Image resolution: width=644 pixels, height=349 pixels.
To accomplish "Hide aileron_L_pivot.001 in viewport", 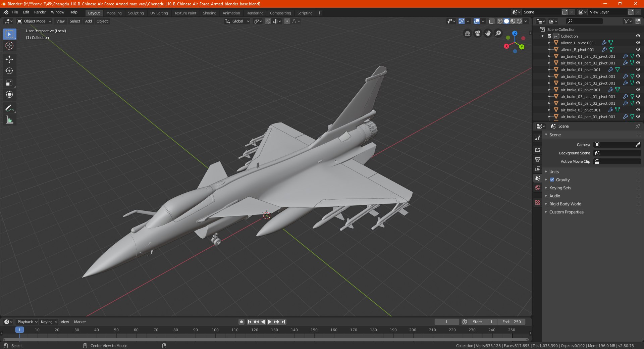I will pos(638,43).
